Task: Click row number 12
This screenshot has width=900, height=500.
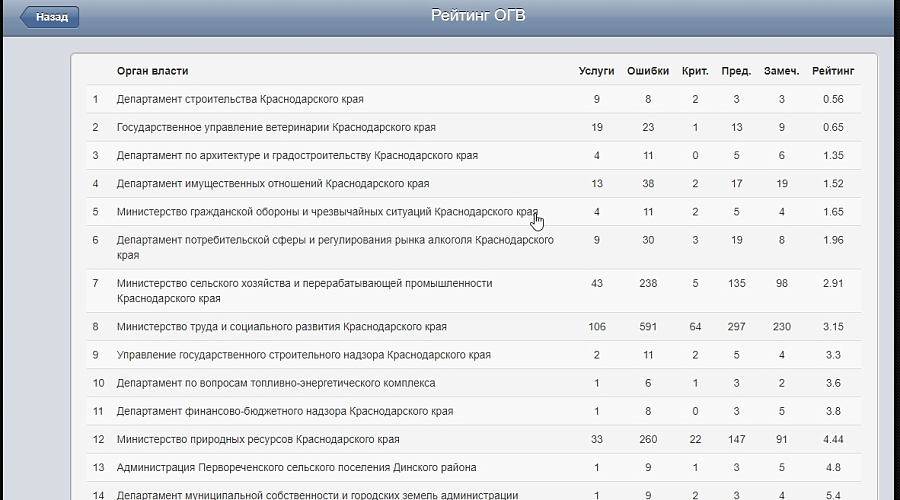Action: (x=99, y=439)
